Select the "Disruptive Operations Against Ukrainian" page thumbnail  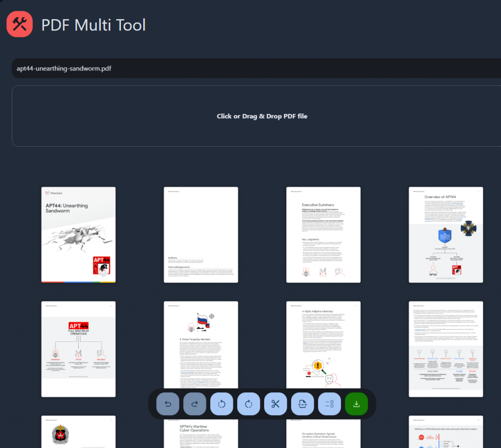323,433
